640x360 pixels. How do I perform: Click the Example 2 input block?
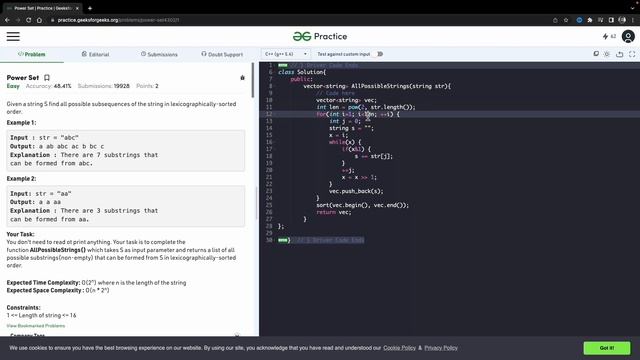126,206
